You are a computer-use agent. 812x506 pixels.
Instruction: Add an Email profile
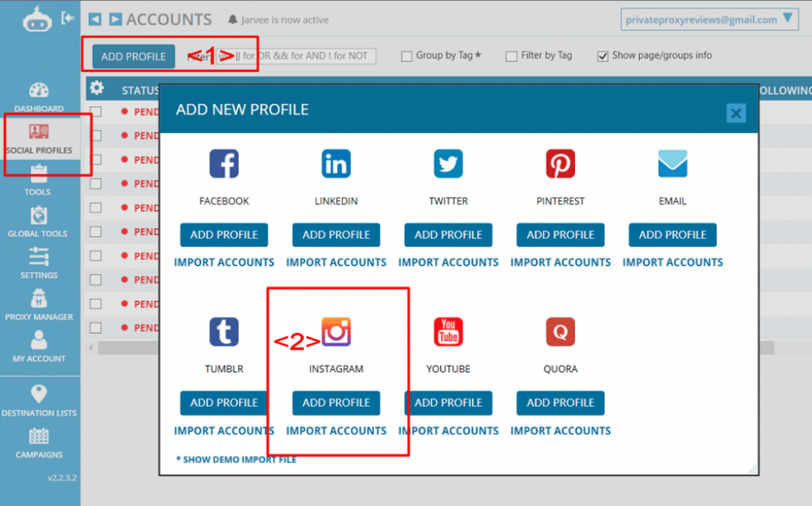point(672,235)
